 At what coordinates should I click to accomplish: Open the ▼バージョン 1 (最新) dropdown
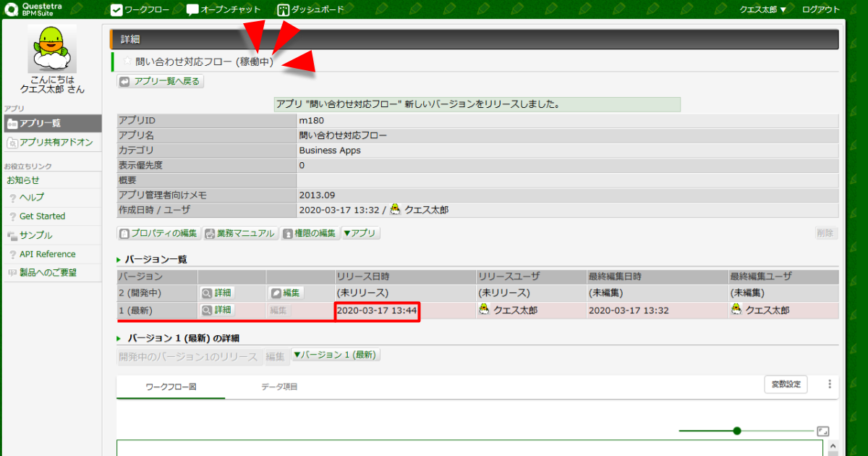click(x=336, y=355)
